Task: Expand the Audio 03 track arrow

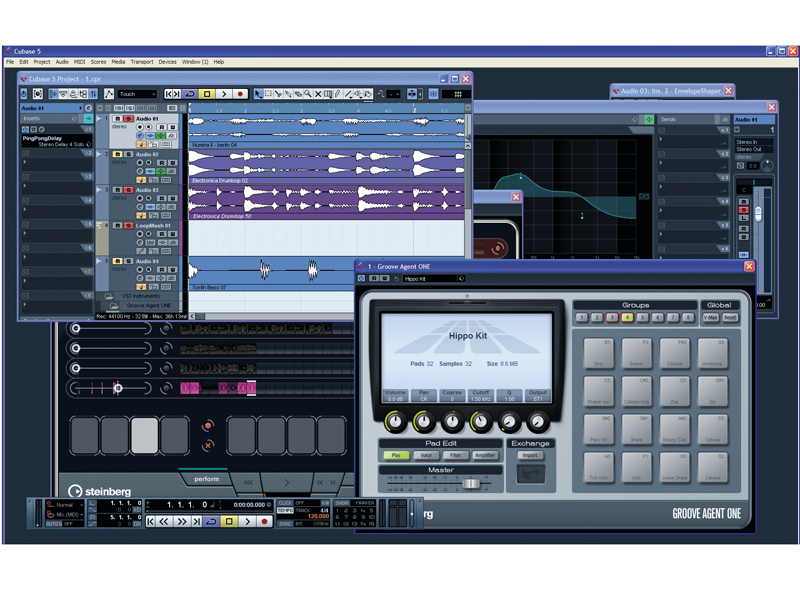Action: point(100,190)
